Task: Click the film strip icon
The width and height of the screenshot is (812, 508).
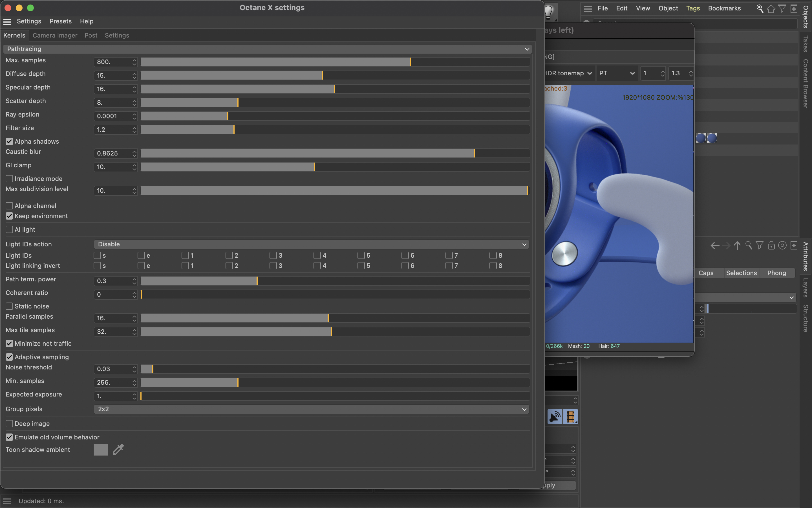Action: pyautogui.click(x=570, y=417)
